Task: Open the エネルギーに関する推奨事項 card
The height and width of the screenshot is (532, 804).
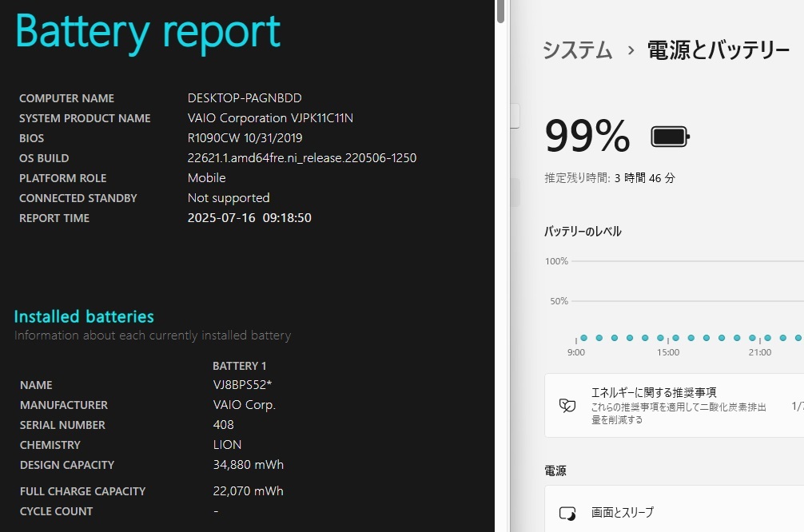Action: (x=674, y=406)
